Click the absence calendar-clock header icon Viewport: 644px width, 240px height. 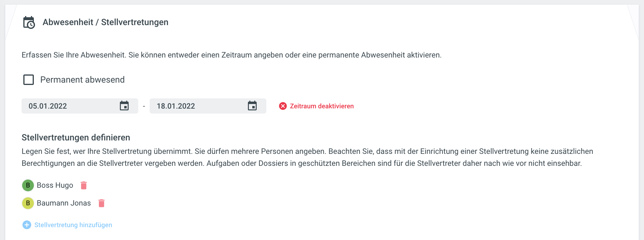coord(29,22)
